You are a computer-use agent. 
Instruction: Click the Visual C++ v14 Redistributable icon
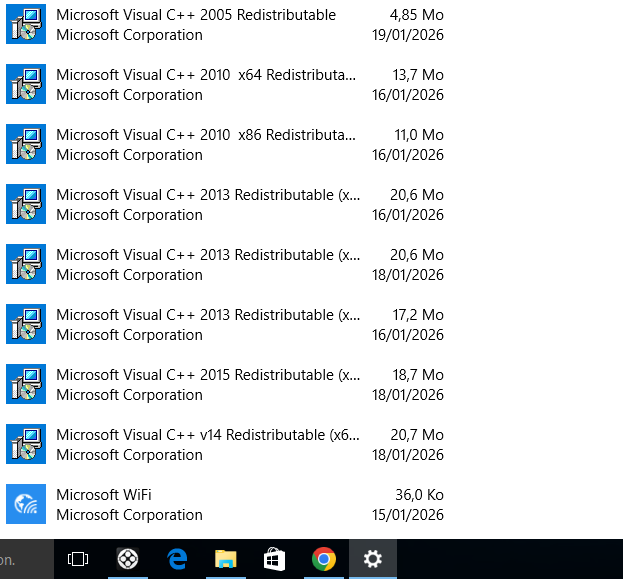click(x=26, y=445)
